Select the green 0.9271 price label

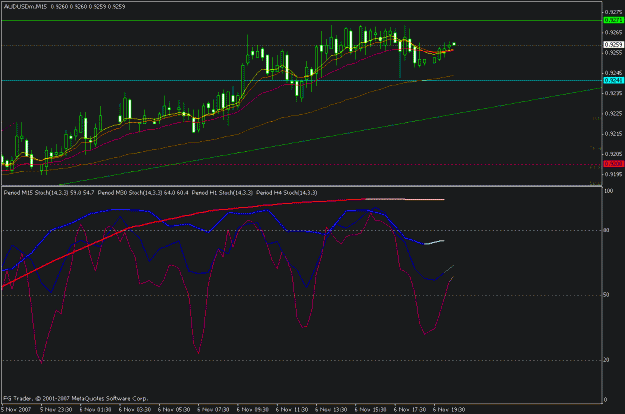[613, 20]
